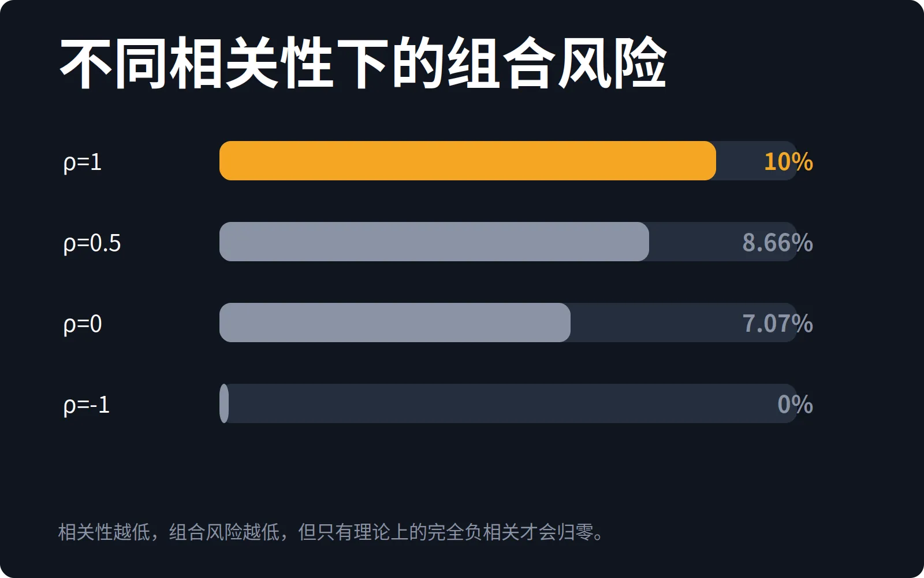924x578 pixels.
Task: Select the ρ=-1 row label
Action: click(x=87, y=405)
